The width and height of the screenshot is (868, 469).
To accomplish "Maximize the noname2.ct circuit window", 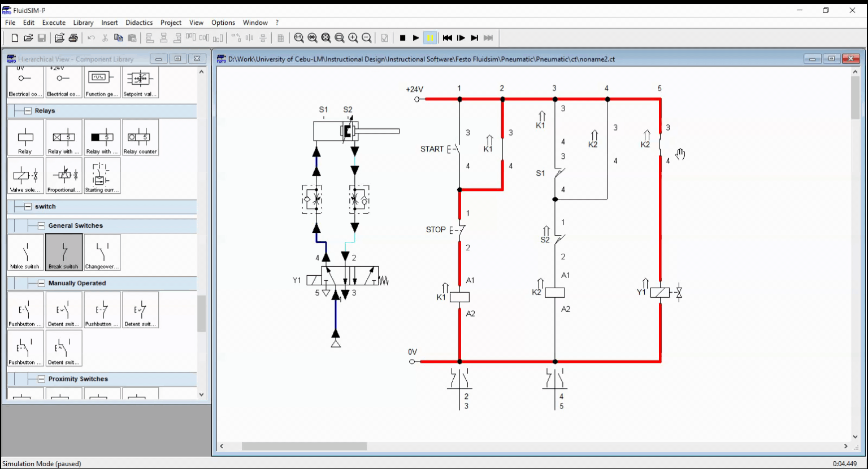I will pos(832,59).
